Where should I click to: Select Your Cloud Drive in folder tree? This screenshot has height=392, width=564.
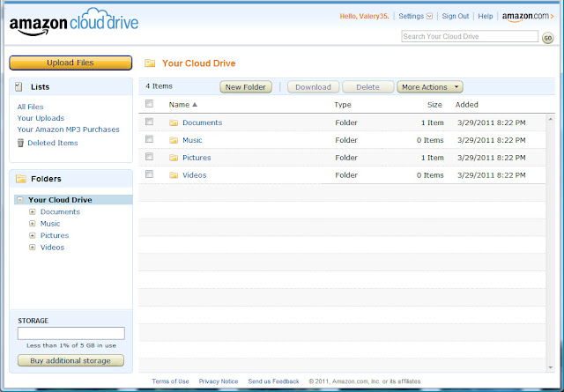pos(60,200)
